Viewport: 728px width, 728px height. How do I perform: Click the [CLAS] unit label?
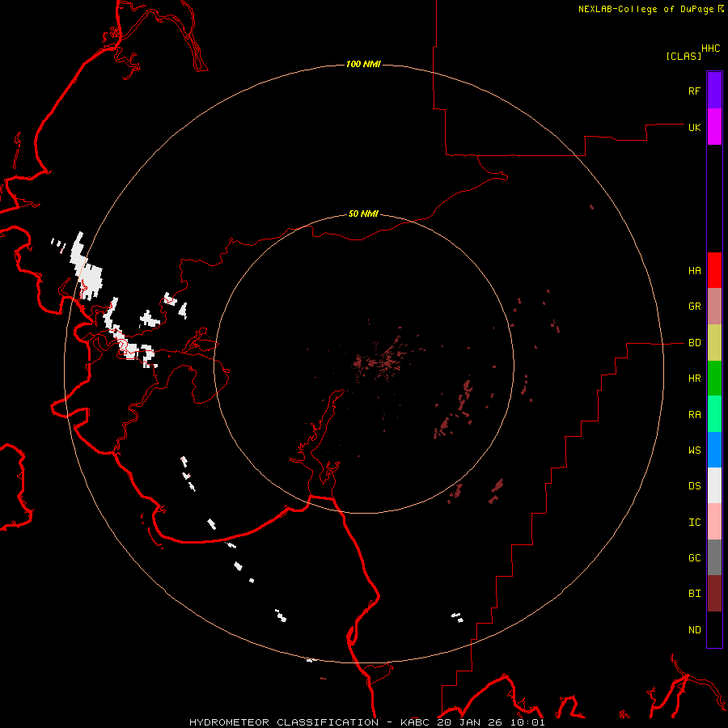click(x=684, y=56)
